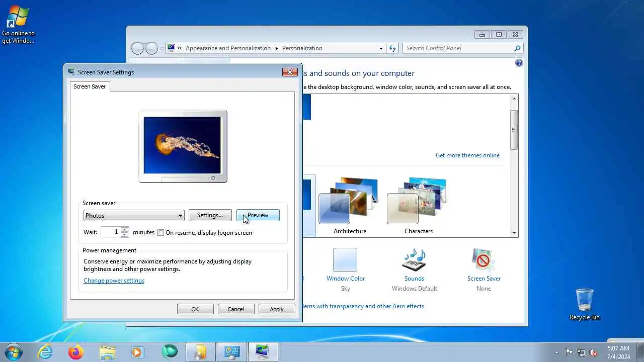
Task: Expand the breadcrumb chevrons at address start
Action: coord(180,48)
